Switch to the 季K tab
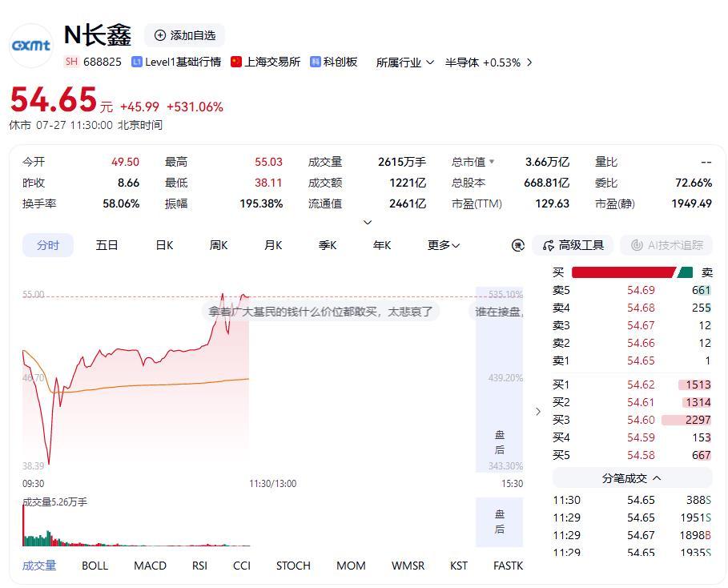 (x=328, y=245)
